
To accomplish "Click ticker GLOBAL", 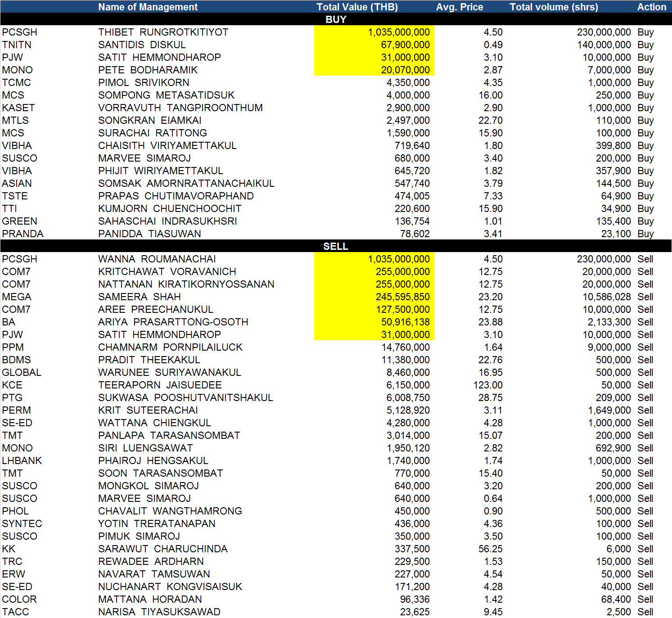I will 22,372.
